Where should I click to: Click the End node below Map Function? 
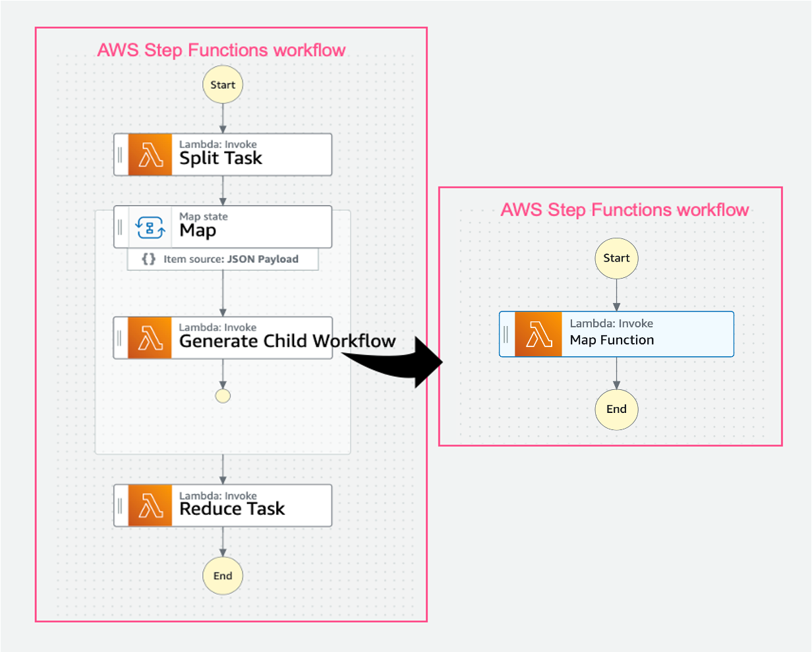pyautogui.click(x=616, y=409)
